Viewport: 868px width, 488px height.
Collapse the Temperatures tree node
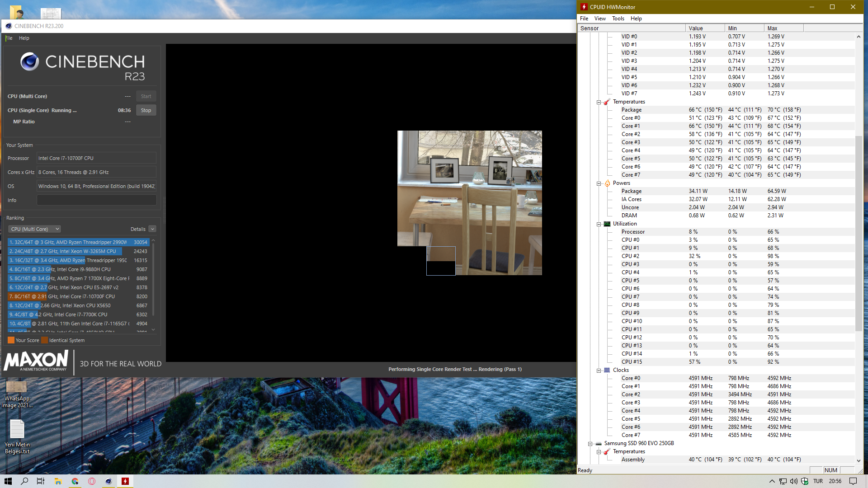click(x=599, y=102)
